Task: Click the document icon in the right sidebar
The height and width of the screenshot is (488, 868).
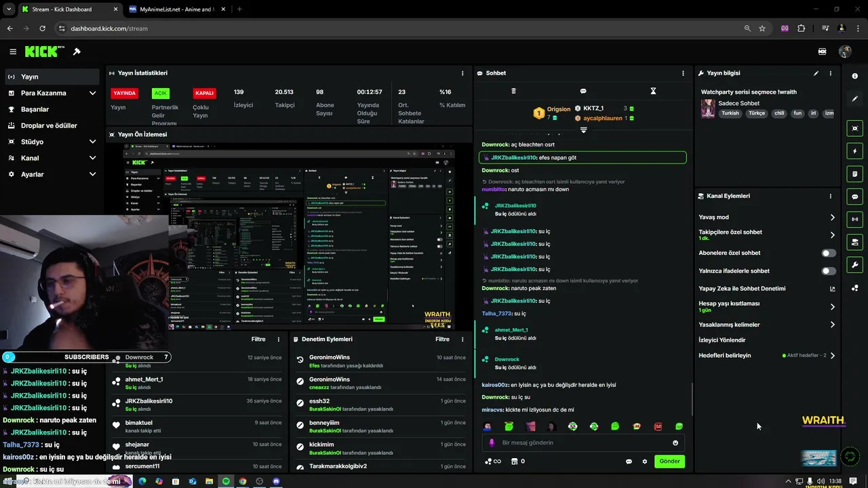Action: tap(854, 174)
